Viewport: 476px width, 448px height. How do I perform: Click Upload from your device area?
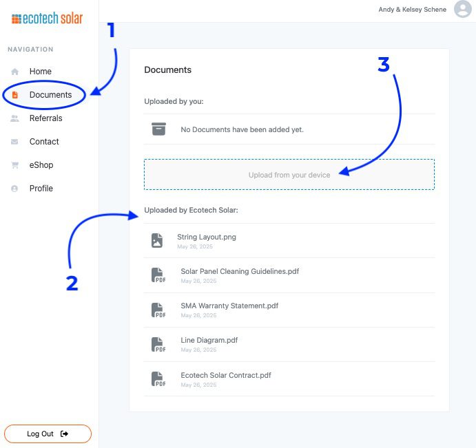289,175
